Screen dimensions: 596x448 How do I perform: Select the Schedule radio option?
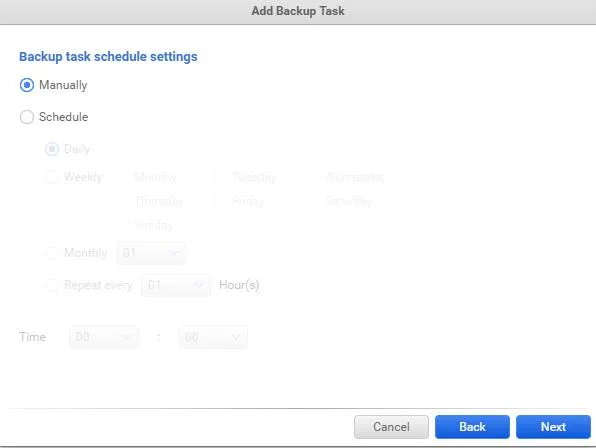[x=27, y=117]
